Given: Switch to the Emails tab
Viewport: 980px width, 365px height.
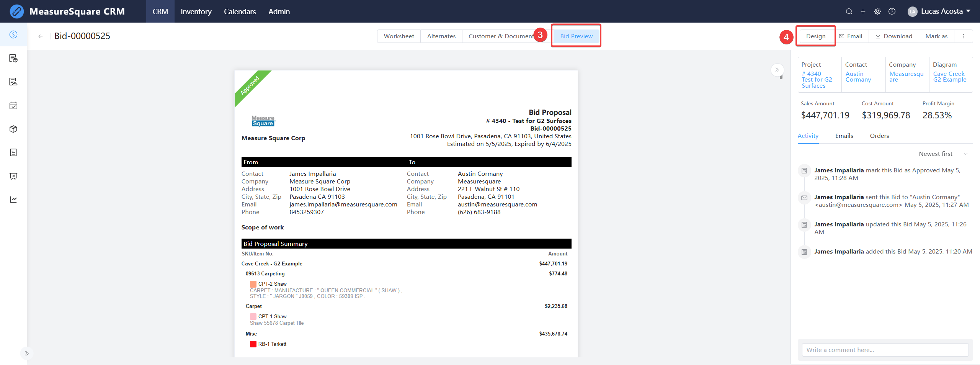Looking at the screenshot, I should click(844, 136).
